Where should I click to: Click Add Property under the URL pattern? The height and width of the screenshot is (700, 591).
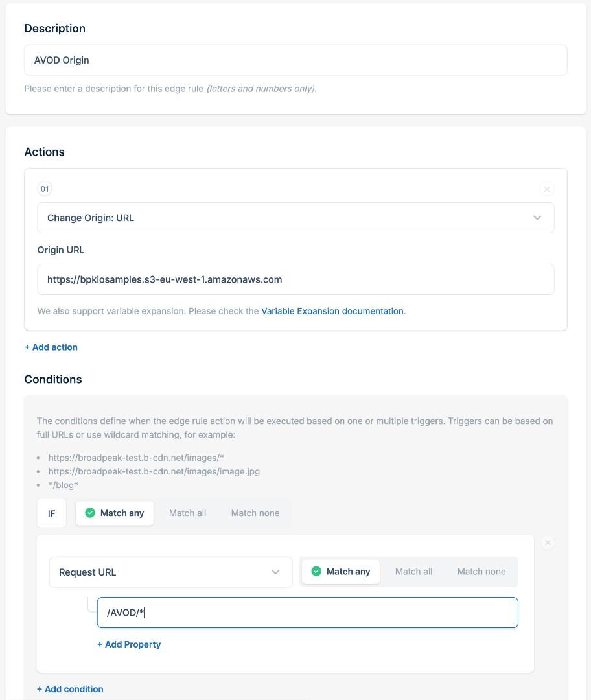[x=129, y=644]
